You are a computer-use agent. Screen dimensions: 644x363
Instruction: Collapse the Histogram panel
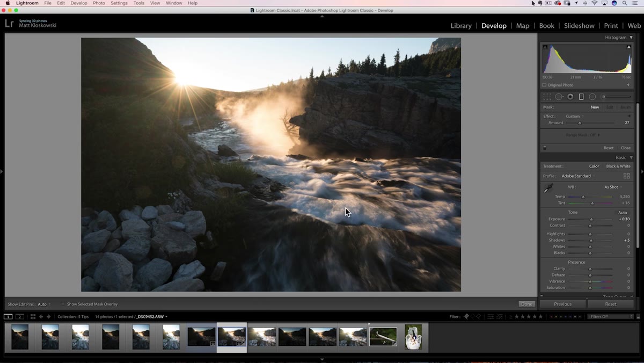pyautogui.click(x=631, y=38)
